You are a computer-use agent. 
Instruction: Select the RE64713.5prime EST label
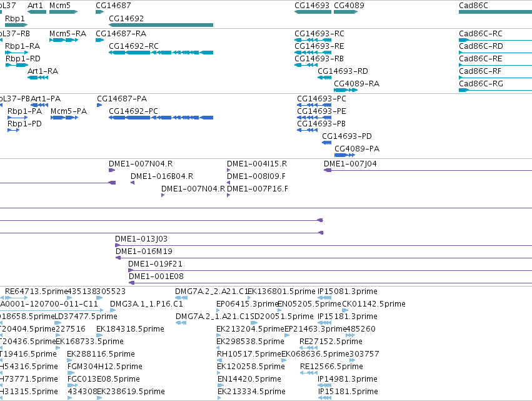(36, 292)
